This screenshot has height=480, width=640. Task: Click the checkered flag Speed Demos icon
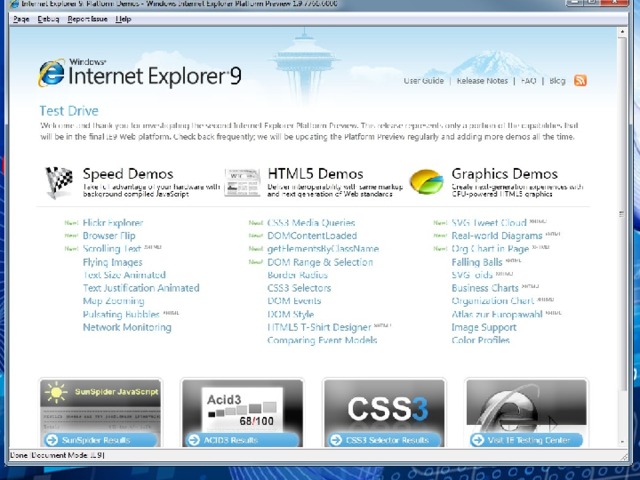59,182
